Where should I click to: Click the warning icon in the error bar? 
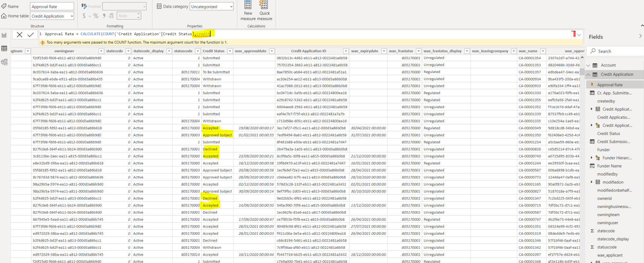pos(43,43)
